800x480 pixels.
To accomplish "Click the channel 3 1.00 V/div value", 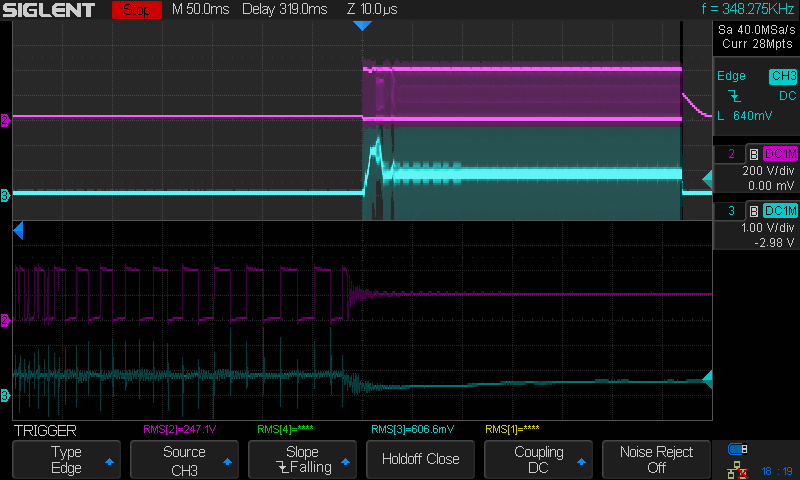I will [767, 228].
